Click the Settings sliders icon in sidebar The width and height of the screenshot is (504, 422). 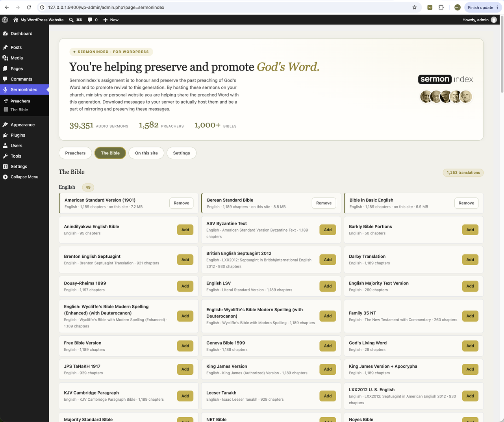(x=5, y=167)
